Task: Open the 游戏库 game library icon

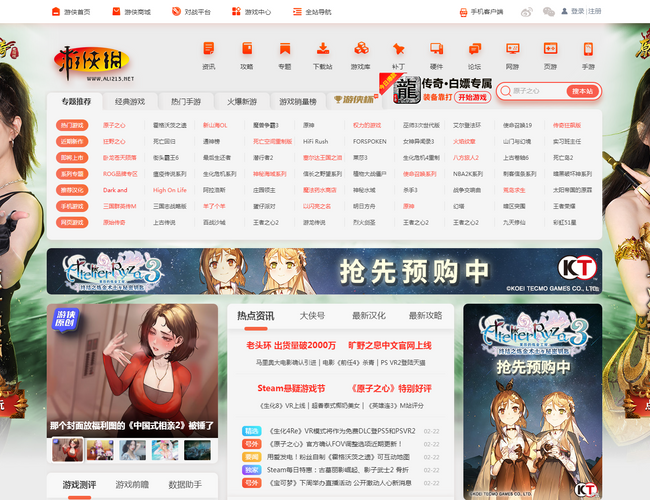Action: click(x=360, y=54)
